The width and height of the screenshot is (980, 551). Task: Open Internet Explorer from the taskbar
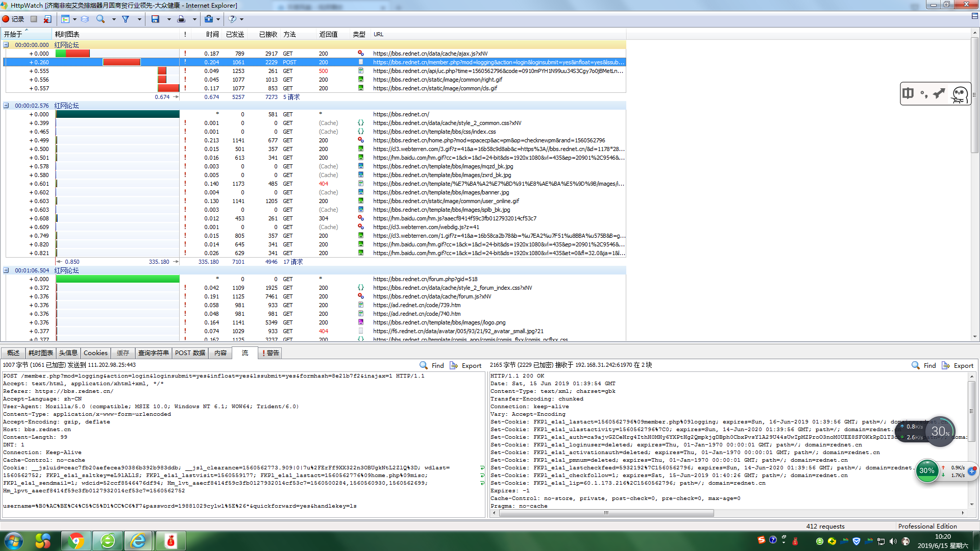coord(138,541)
